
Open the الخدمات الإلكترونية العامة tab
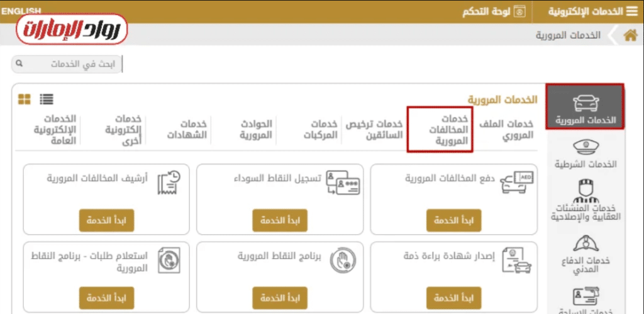pyautogui.click(x=54, y=129)
